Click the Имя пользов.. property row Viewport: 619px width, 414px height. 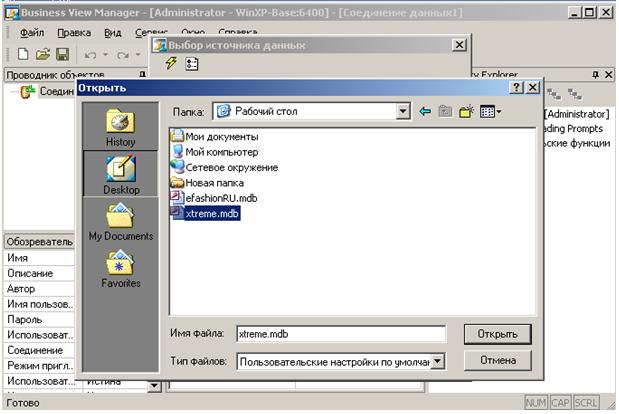pos(39,304)
